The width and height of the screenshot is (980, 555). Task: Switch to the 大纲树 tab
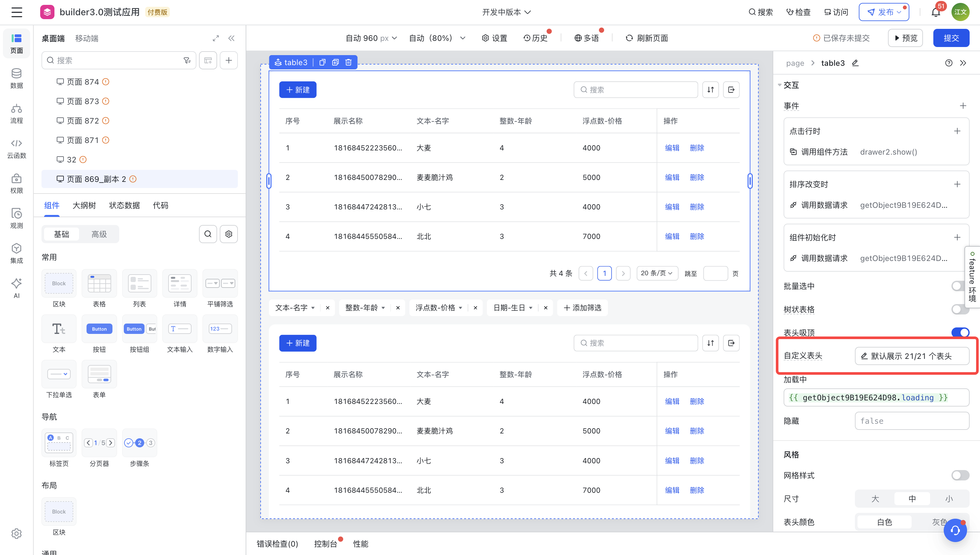[x=84, y=206]
